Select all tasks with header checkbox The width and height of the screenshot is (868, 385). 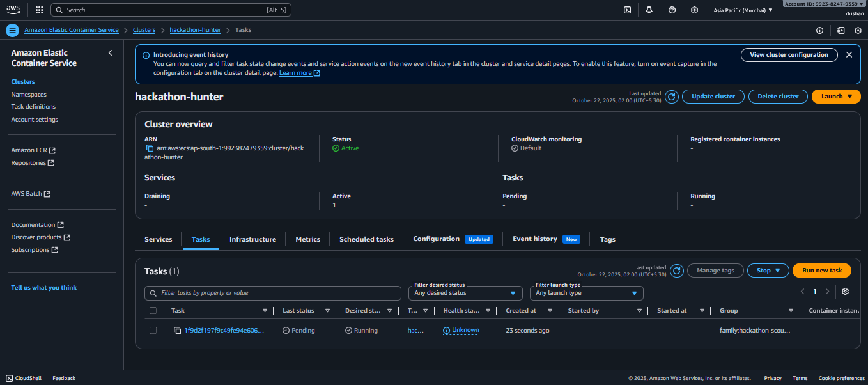(x=153, y=310)
